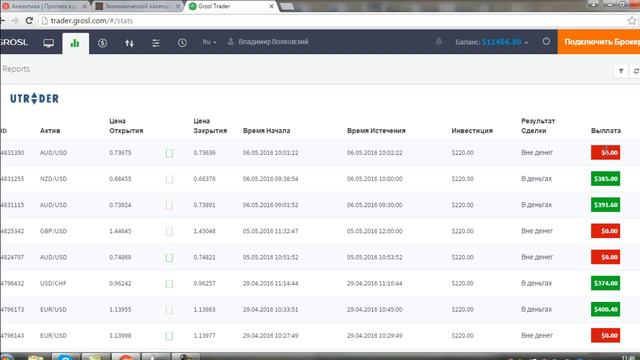Open the Ru language dropdown
The width and height of the screenshot is (640, 360).
pyautogui.click(x=209, y=42)
